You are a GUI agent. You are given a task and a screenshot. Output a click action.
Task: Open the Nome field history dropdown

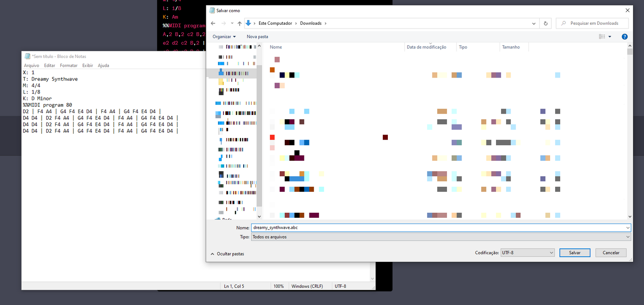628,227
